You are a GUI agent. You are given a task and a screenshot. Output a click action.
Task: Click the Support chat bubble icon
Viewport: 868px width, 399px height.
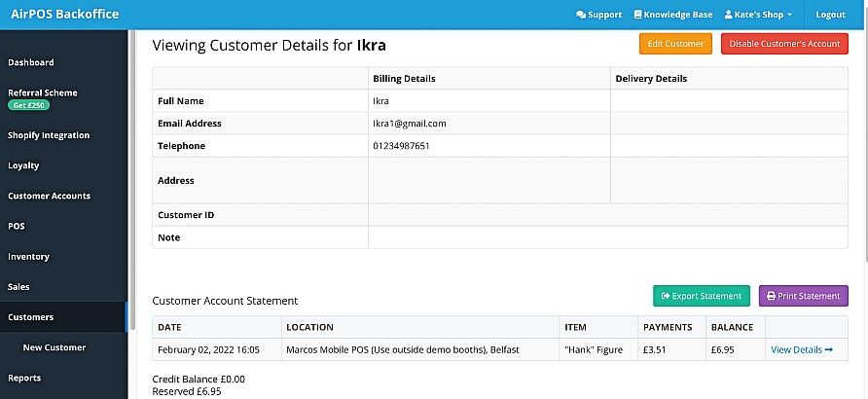581,15
